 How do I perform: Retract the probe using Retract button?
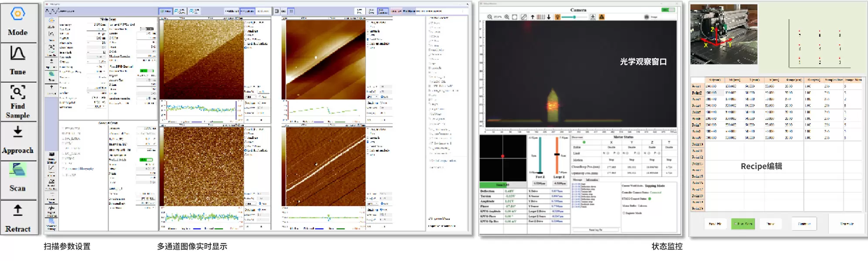(x=17, y=218)
